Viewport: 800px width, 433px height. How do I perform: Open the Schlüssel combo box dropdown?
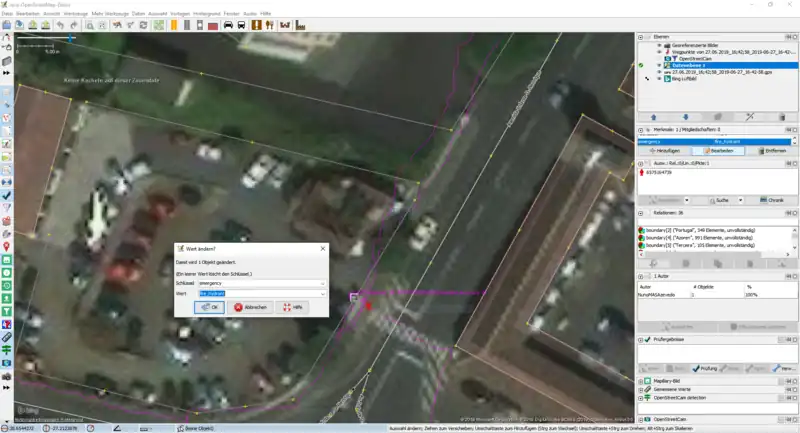322,283
